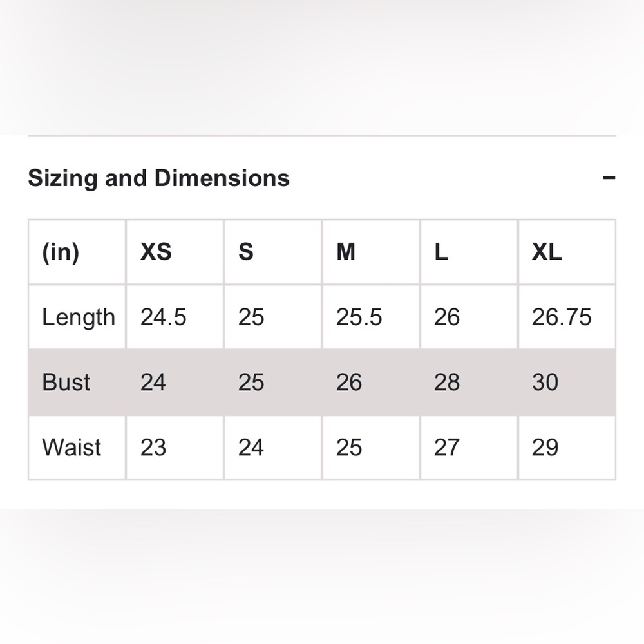The height and width of the screenshot is (644, 644).
Task: Click the XS length value 24.5
Action: click(x=163, y=317)
